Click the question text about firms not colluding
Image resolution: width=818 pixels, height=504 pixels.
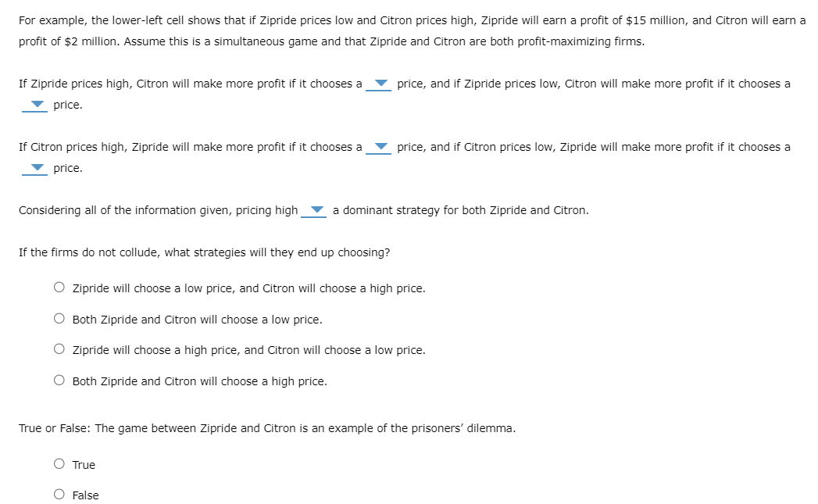tap(203, 252)
